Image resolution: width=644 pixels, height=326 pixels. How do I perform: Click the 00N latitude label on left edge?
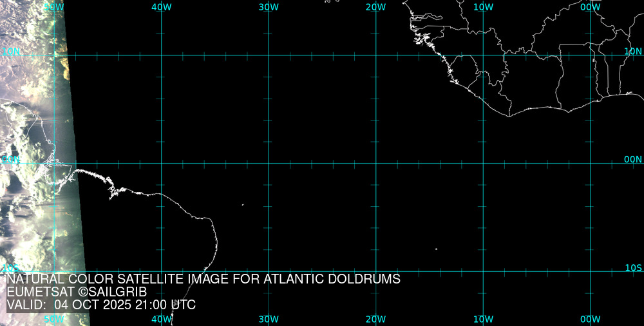point(10,159)
